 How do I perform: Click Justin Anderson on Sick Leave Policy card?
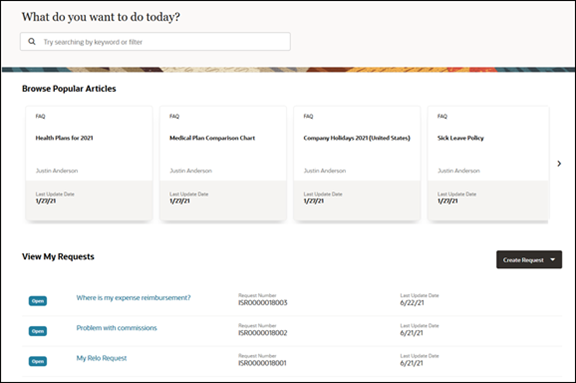pyautogui.click(x=458, y=171)
